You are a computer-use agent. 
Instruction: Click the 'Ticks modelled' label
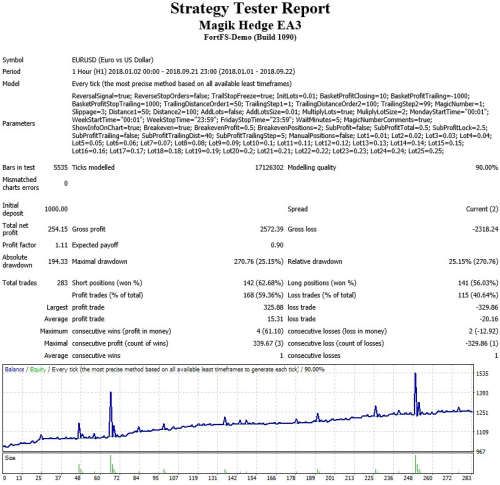[x=93, y=168]
